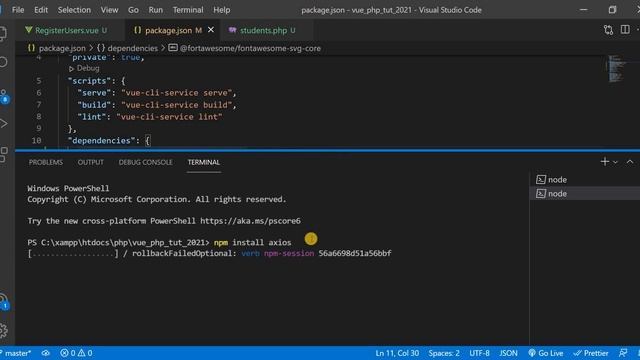This screenshot has width=640, height=360.
Task: Open the File menu
Action: click(x=18, y=10)
